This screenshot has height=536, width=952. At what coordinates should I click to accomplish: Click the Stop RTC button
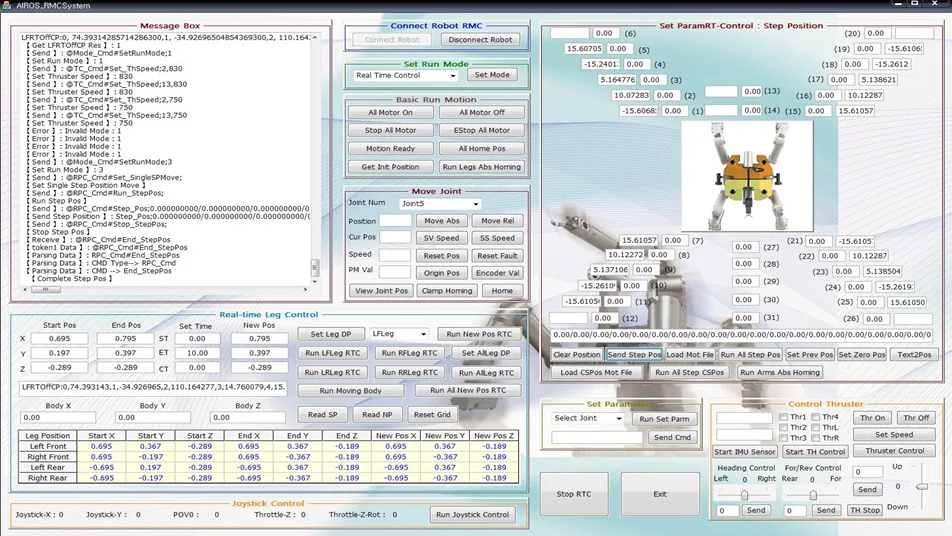pos(573,494)
